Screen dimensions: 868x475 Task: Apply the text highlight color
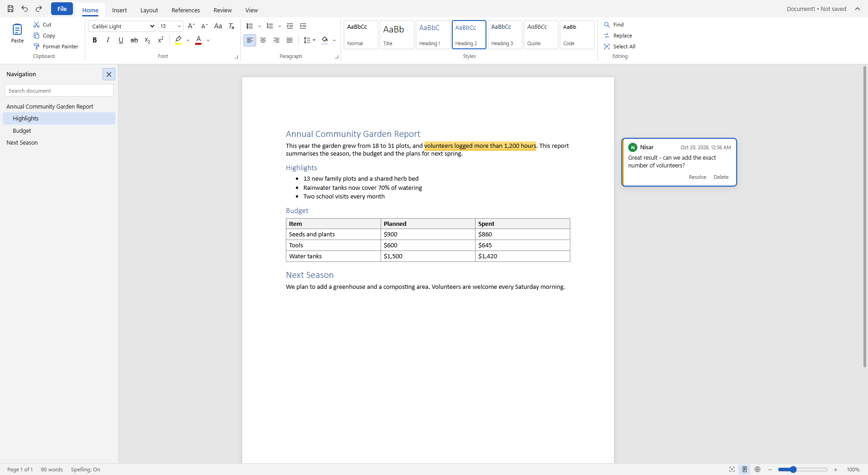(x=178, y=40)
